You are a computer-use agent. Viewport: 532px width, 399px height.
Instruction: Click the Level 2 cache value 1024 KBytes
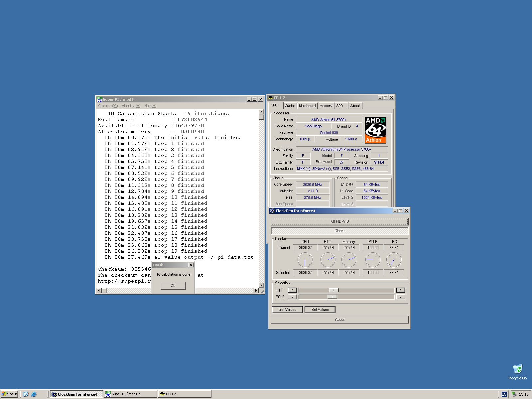[372, 198]
